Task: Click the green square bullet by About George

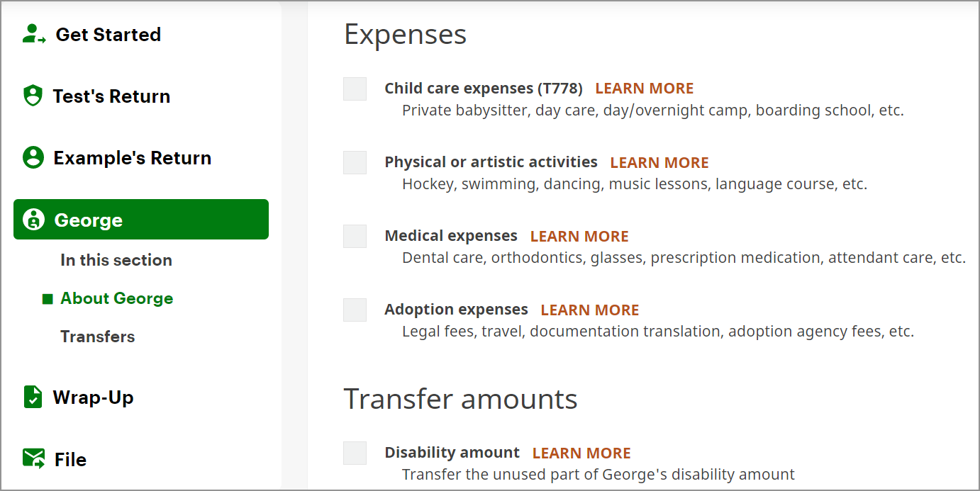Action: [x=48, y=299]
